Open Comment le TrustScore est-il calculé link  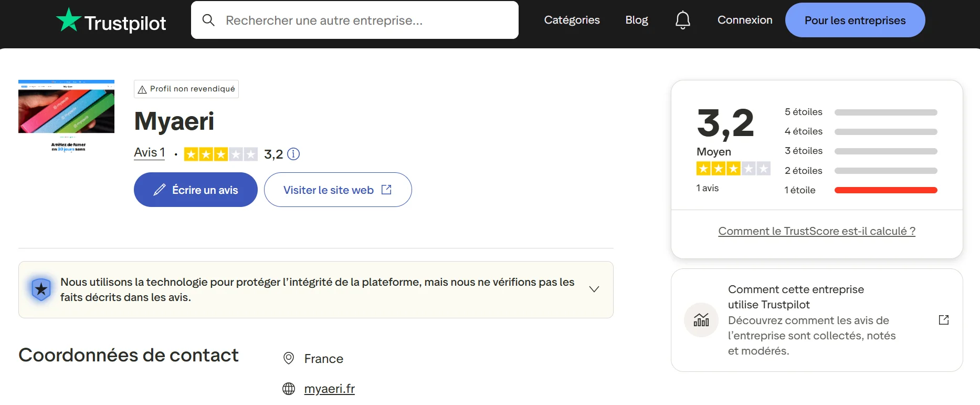pyautogui.click(x=817, y=231)
